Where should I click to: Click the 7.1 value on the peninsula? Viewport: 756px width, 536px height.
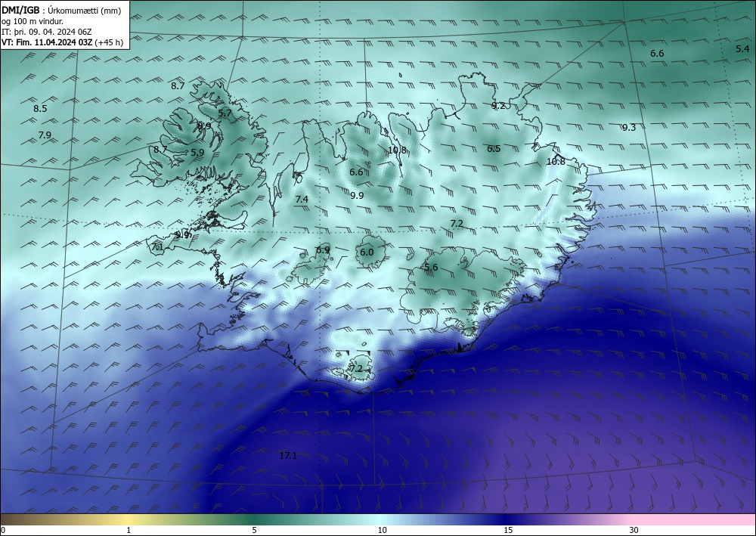158,247
